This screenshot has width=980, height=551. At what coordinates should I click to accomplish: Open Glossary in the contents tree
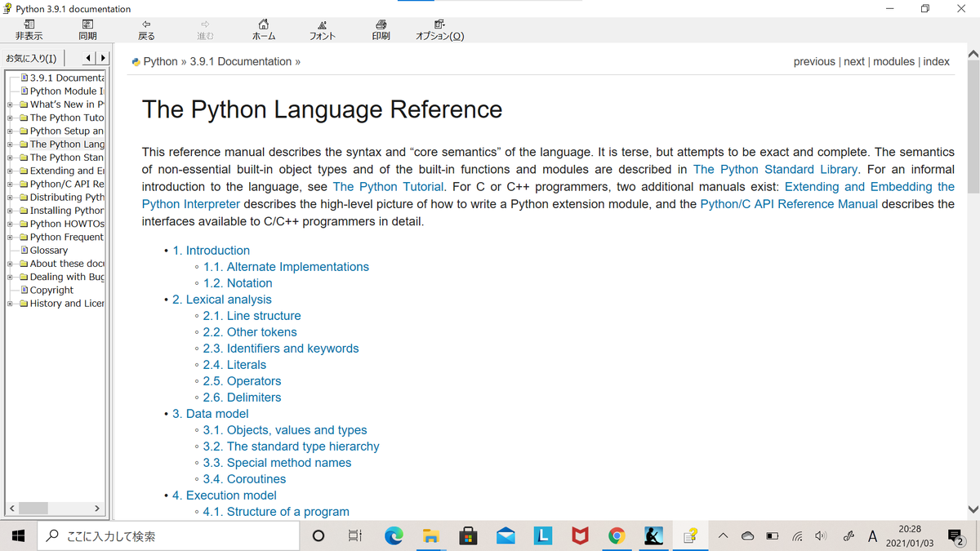pyautogui.click(x=49, y=251)
